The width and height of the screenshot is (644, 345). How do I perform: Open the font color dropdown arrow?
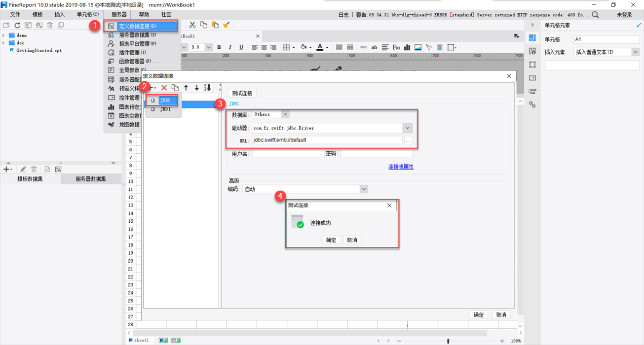pyautogui.click(x=327, y=48)
